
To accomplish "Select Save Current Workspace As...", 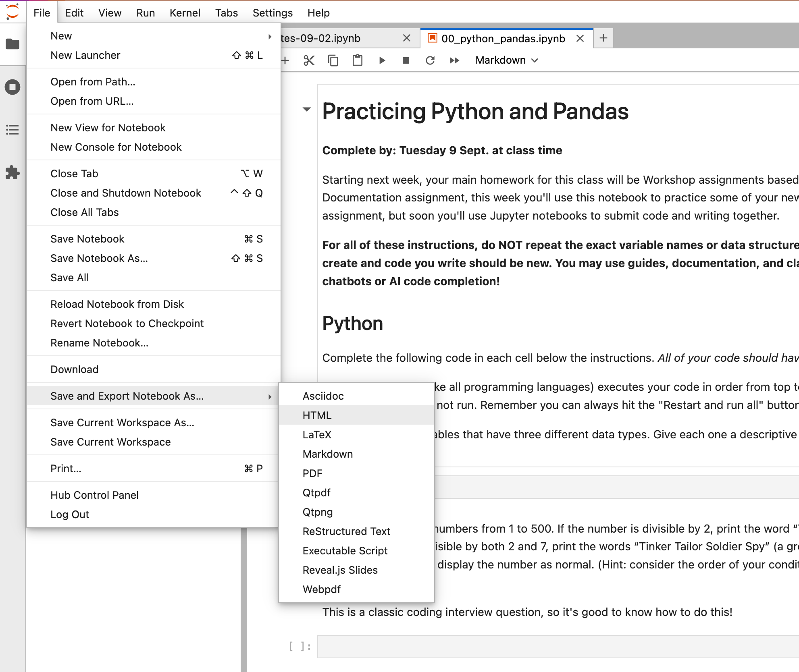I will point(154,423).
